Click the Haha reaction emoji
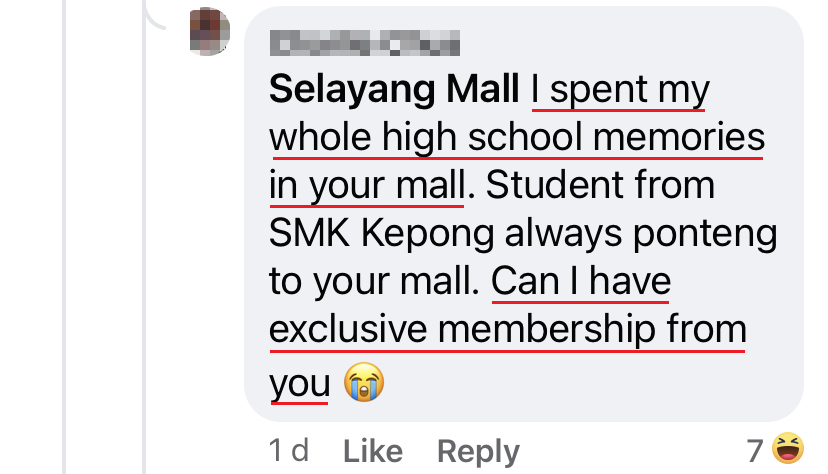 (788, 448)
